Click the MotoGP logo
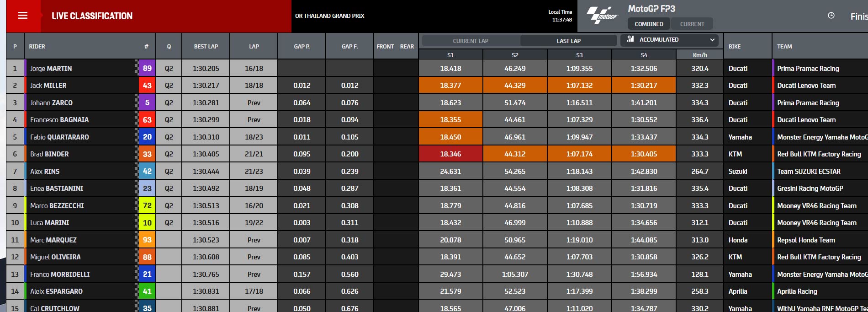 point(602,16)
